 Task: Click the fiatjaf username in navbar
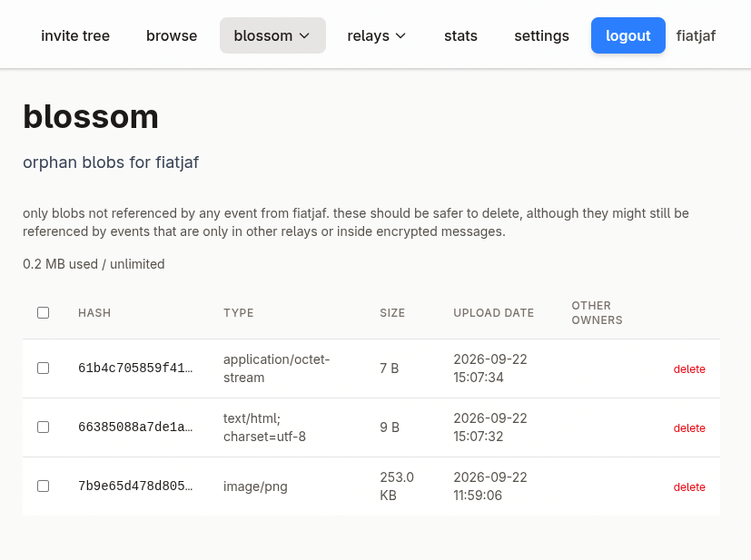[696, 36]
